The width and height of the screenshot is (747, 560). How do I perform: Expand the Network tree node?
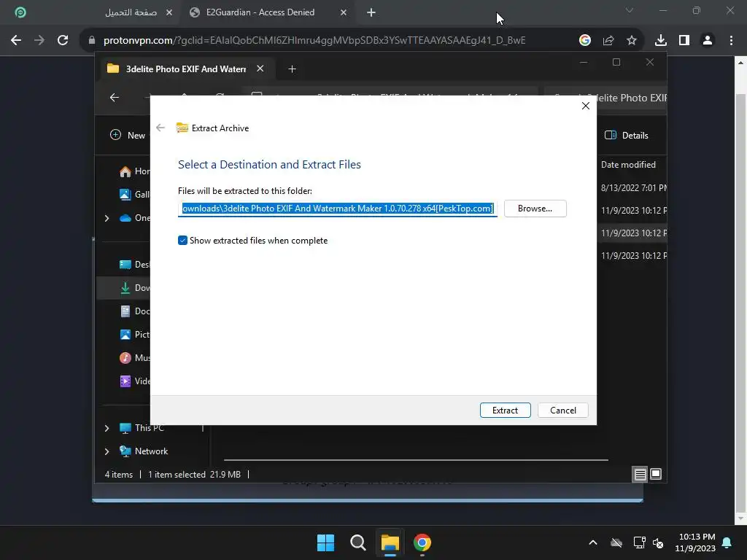(x=107, y=451)
